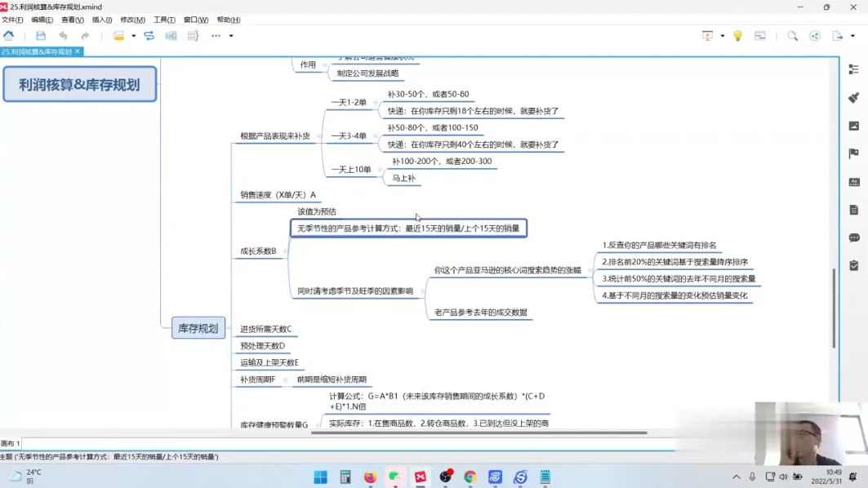Click the magnifier search icon
868x488 pixels.
click(793, 36)
